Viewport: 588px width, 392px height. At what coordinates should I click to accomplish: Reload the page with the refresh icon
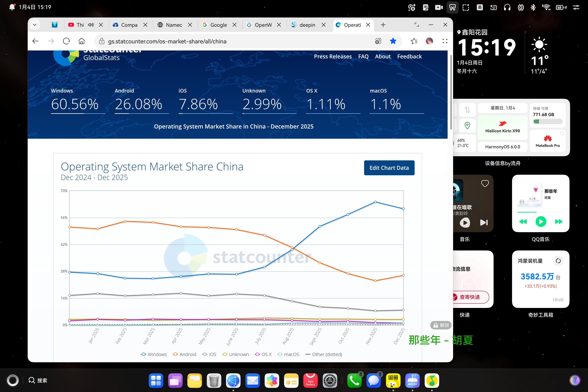tap(66, 41)
